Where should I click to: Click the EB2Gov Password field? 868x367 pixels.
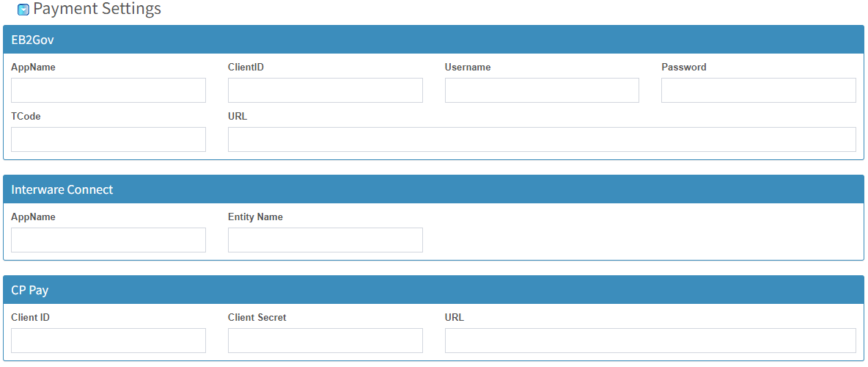click(x=758, y=90)
